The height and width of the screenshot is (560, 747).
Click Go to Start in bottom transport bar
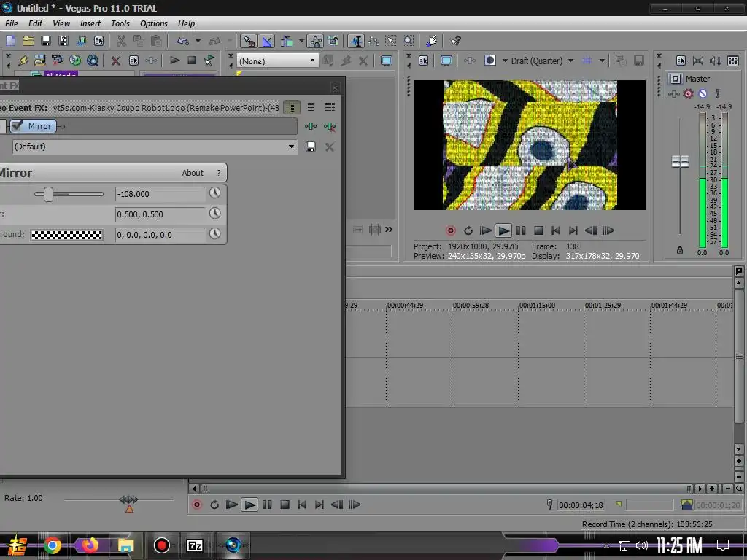coord(302,505)
